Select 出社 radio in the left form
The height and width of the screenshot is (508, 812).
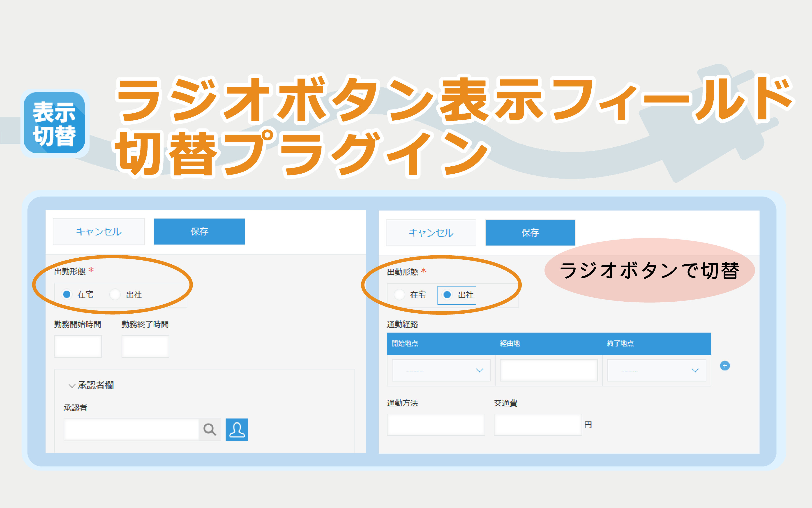click(x=115, y=294)
